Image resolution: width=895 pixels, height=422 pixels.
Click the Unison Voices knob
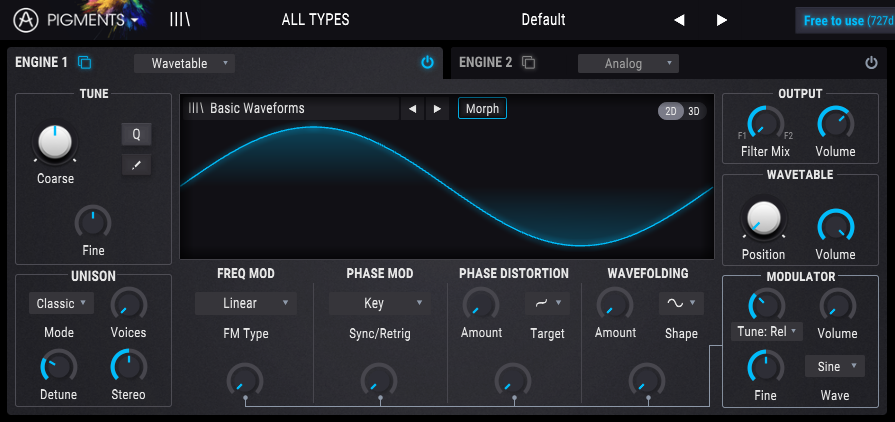128,305
